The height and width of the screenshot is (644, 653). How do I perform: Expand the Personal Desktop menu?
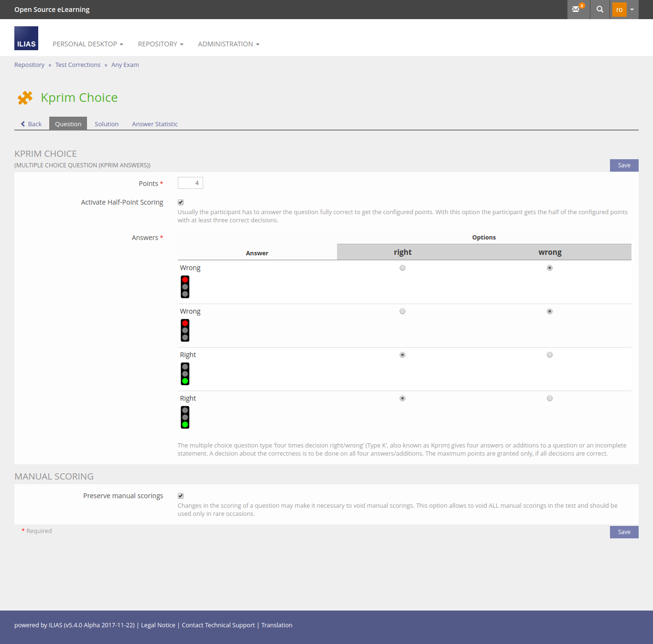click(87, 44)
